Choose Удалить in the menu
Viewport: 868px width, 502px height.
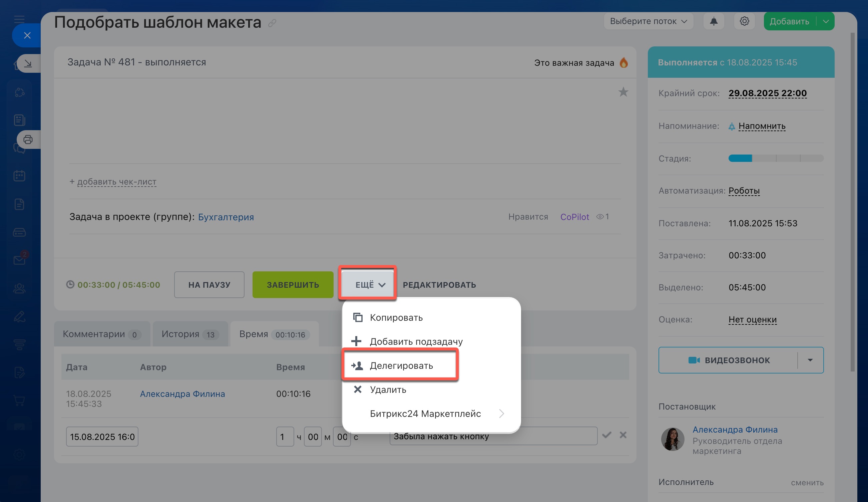click(x=431, y=390)
